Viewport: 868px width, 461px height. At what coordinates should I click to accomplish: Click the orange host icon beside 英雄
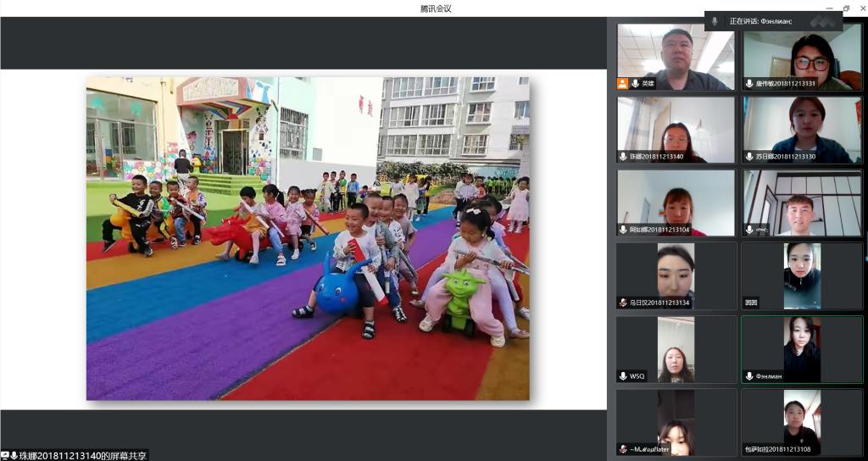pos(623,84)
